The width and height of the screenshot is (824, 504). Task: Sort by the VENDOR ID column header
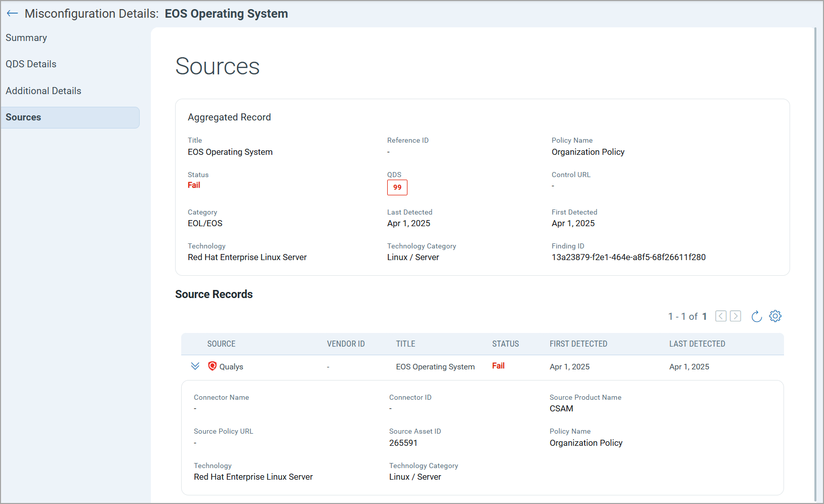pos(346,344)
